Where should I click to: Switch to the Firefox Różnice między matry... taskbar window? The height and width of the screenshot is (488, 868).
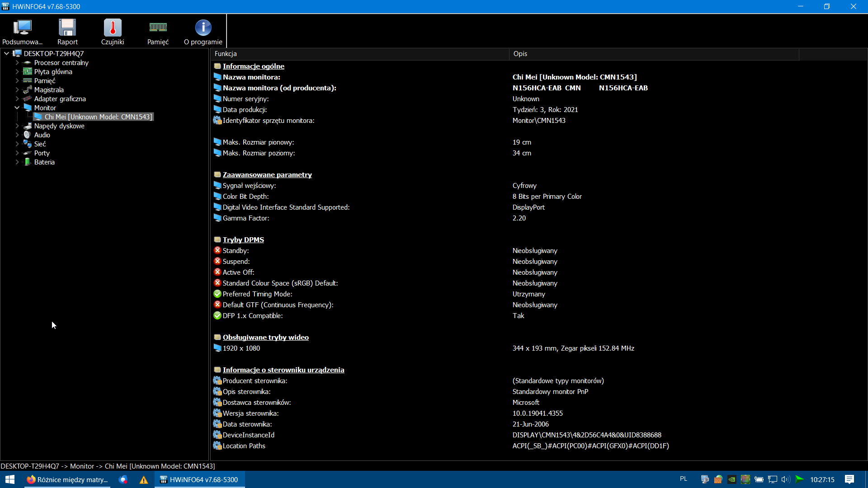tap(67, 479)
